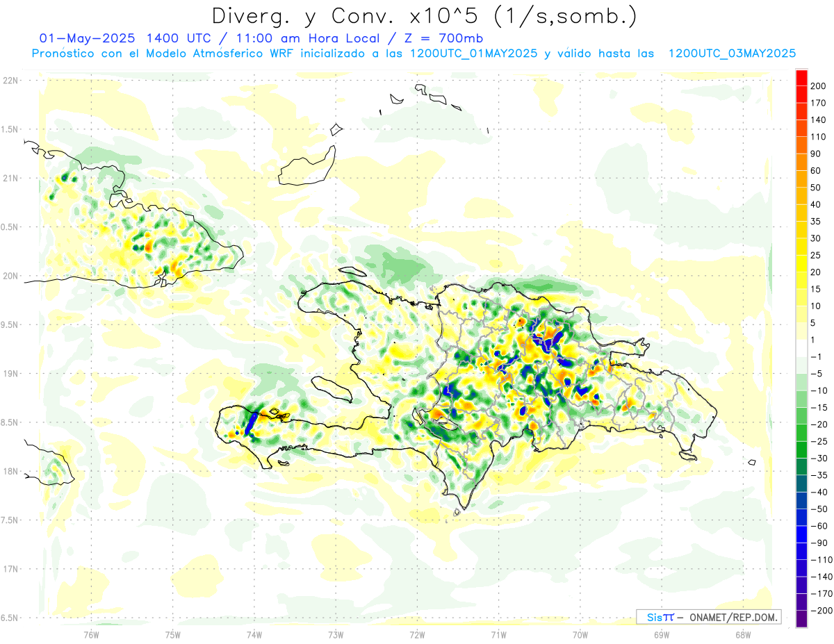Image resolution: width=834 pixels, height=644 pixels.
Task: Select the positive '110' colorbar value
Action: (819, 137)
